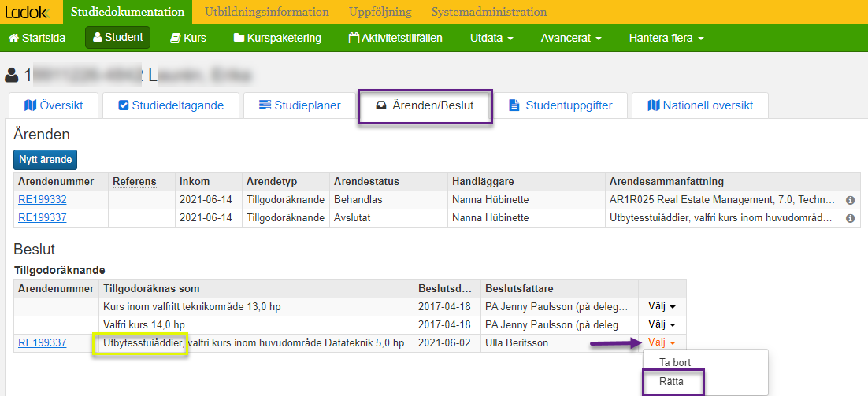Switch to the Studieplaner tab
868x396 pixels.
pos(299,105)
